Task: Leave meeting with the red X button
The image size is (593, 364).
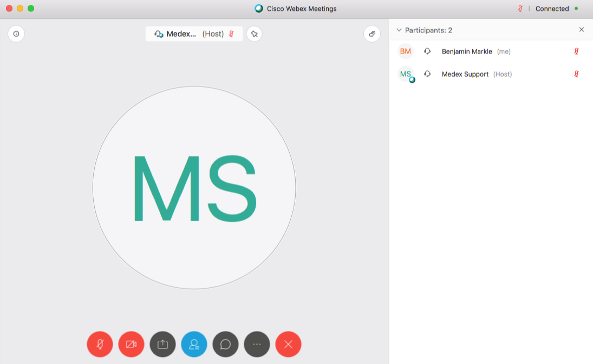Action: pyautogui.click(x=288, y=344)
